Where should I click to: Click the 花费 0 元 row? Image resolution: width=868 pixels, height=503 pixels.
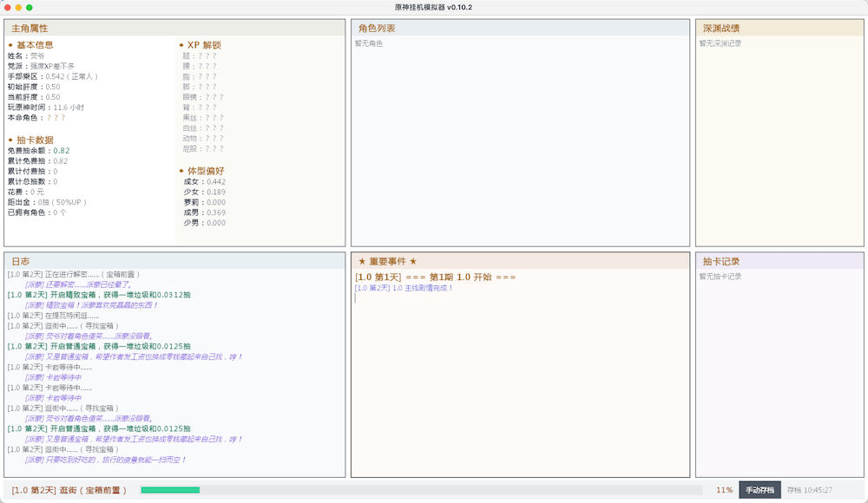pyautogui.click(x=25, y=192)
